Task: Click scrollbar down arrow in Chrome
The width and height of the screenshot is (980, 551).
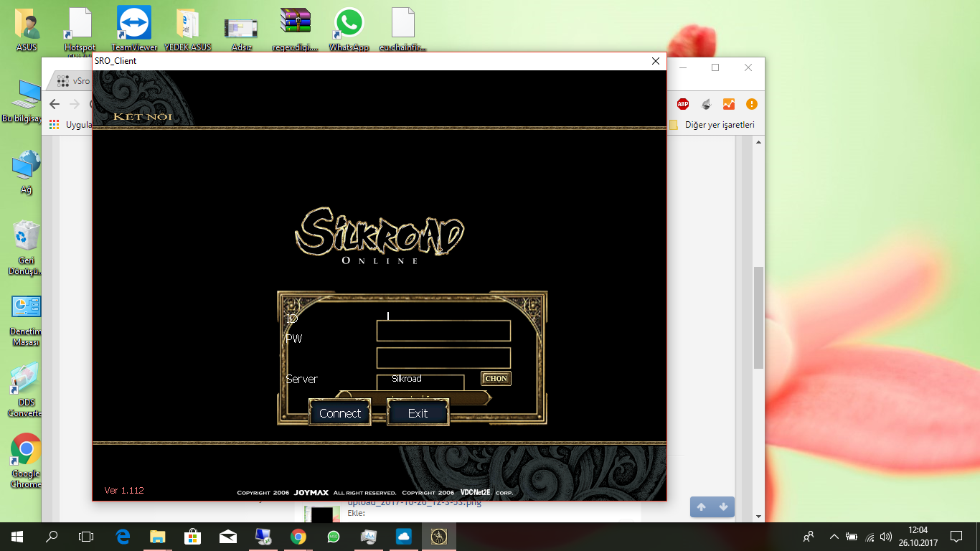Action: pos(758,516)
